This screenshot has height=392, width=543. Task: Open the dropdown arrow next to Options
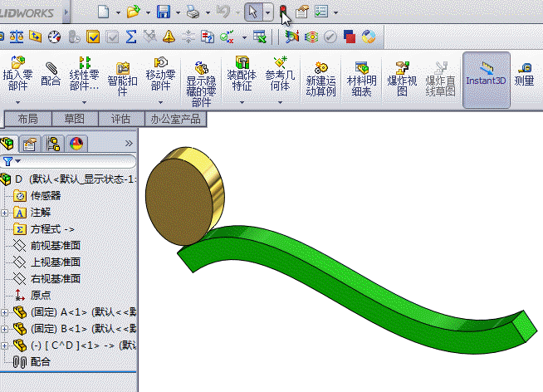pos(335,12)
